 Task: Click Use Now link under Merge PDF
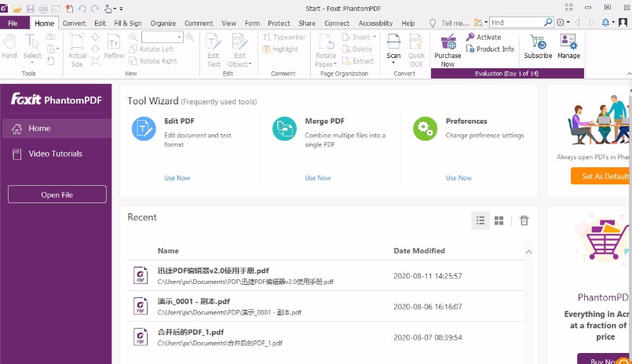318,178
